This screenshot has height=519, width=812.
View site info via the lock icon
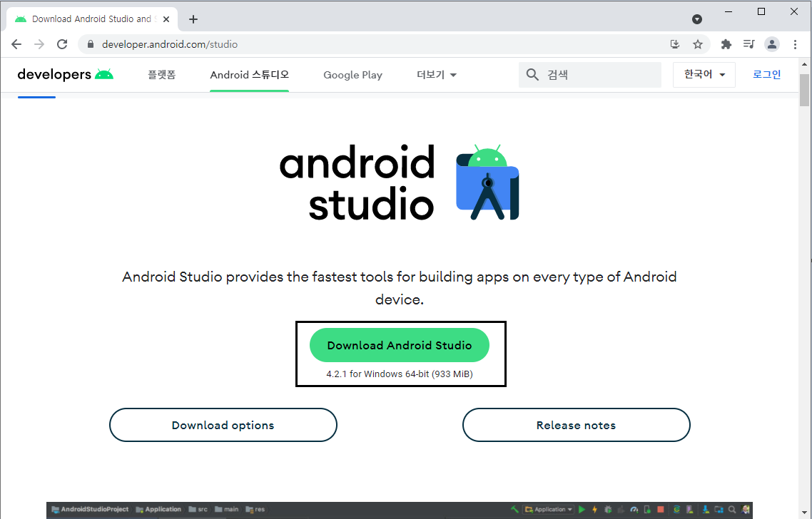91,44
